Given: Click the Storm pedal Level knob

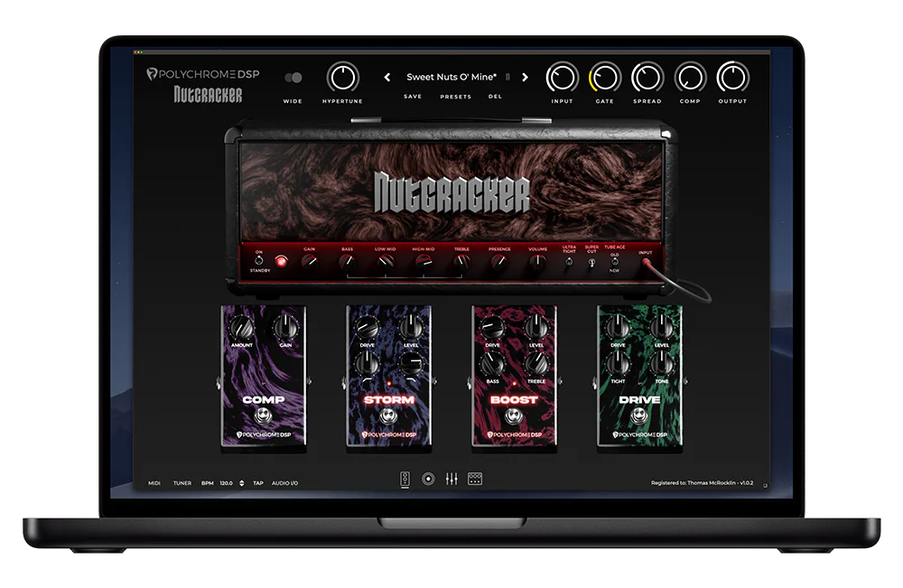Looking at the screenshot, I should (411, 328).
